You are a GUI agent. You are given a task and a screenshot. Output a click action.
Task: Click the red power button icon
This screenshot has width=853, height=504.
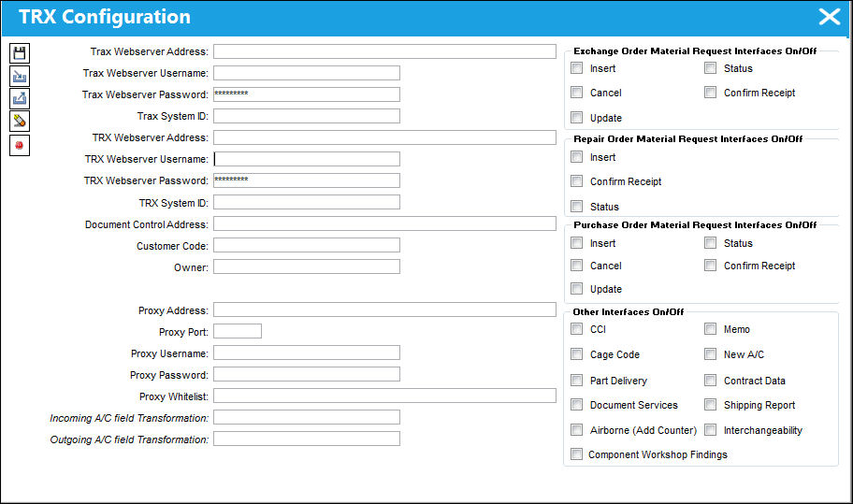click(20, 145)
